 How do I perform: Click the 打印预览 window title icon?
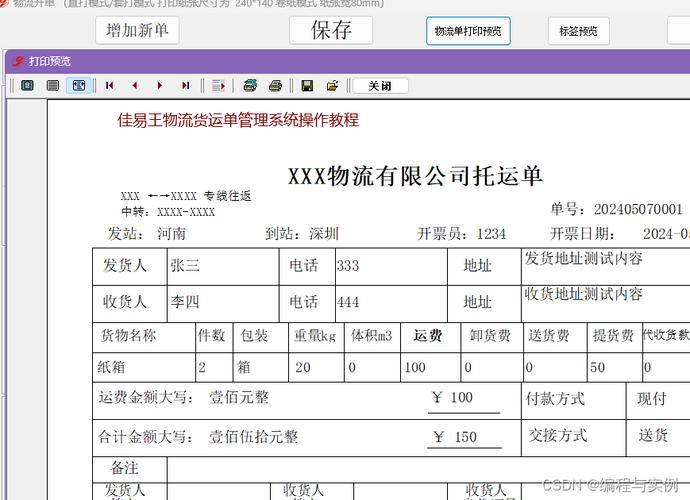tap(18, 61)
